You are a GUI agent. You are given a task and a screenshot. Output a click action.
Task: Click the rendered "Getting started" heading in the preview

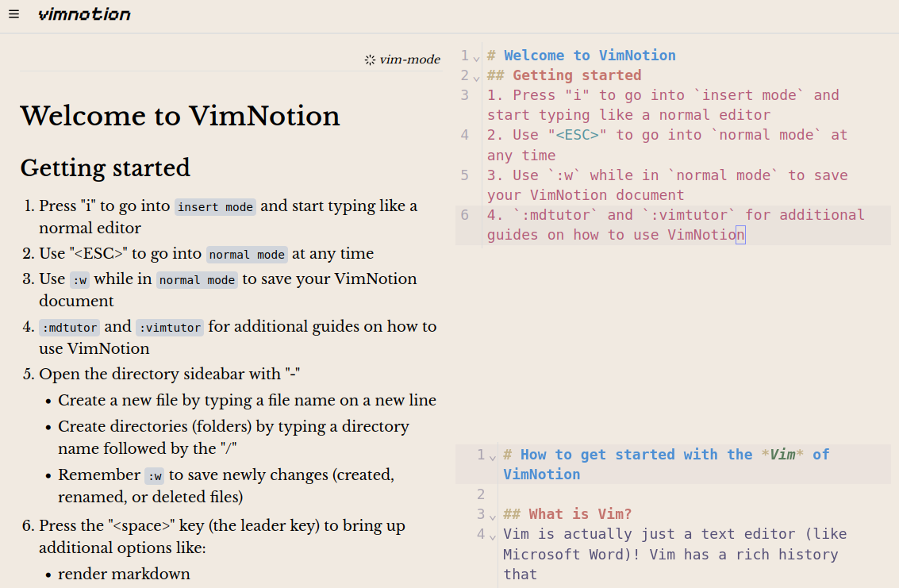(x=106, y=168)
